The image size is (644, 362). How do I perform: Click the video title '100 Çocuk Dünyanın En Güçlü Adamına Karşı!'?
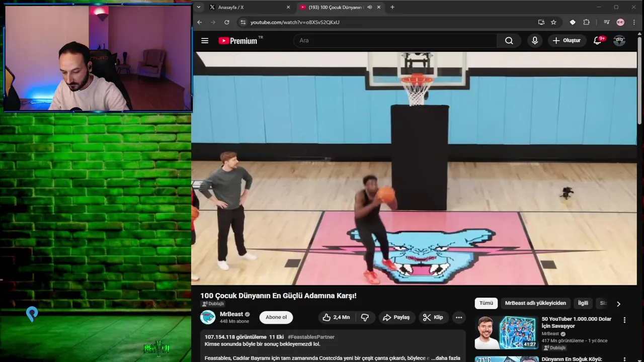coord(278,296)
